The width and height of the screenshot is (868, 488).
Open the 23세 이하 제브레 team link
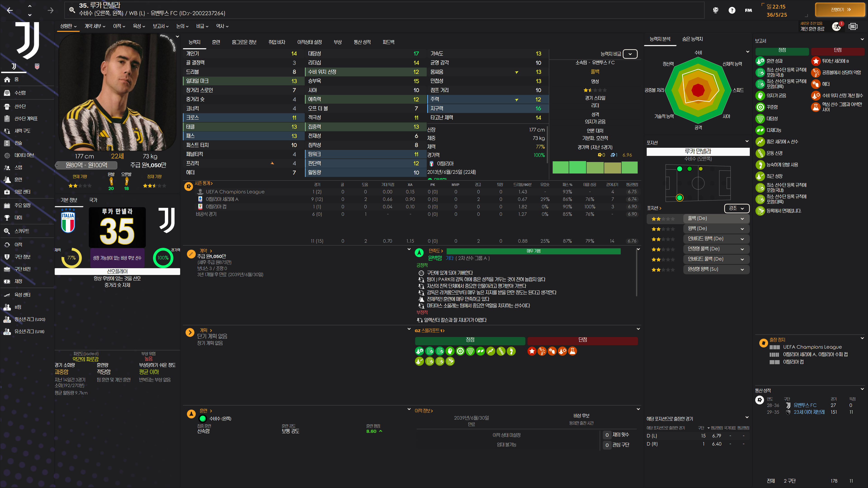click(809, 412)
